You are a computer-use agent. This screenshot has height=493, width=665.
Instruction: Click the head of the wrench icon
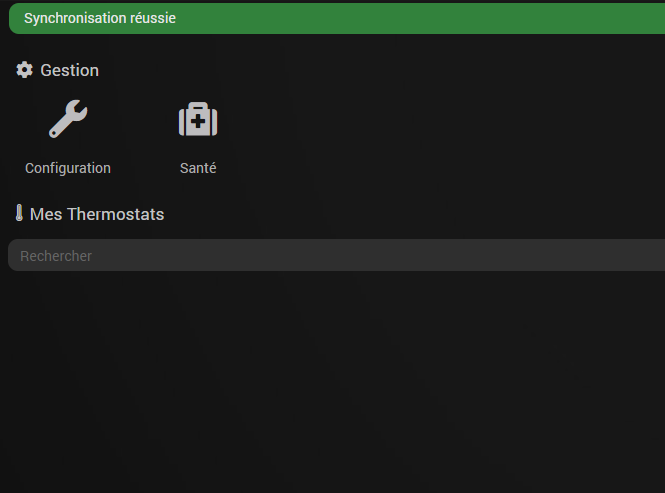point(77,110)
